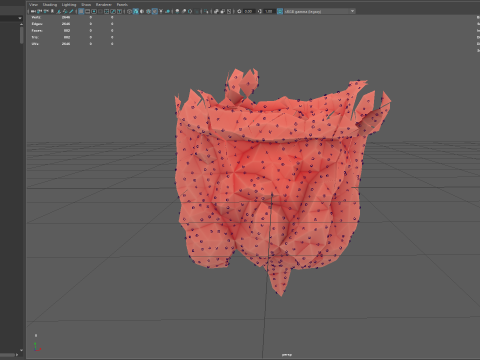Viewport: 480px width, 360px height.
Task: Click the Lock Camera icon
Action: click(39, 11)
